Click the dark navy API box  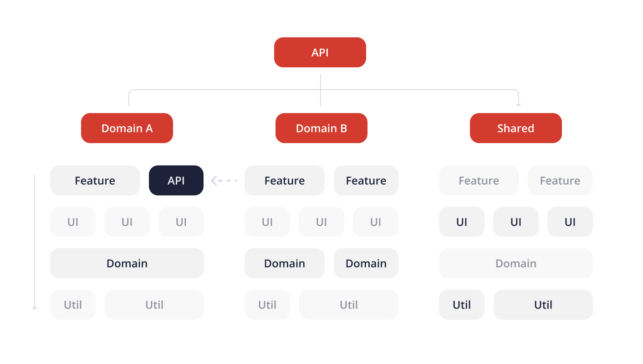pos(176,181)
